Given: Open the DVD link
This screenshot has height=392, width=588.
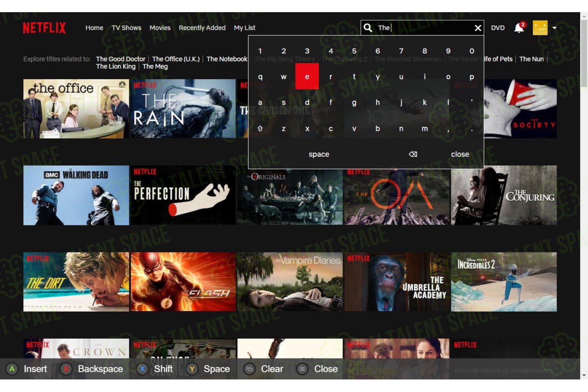Looking at the screenshot, I should click(498, 28).
